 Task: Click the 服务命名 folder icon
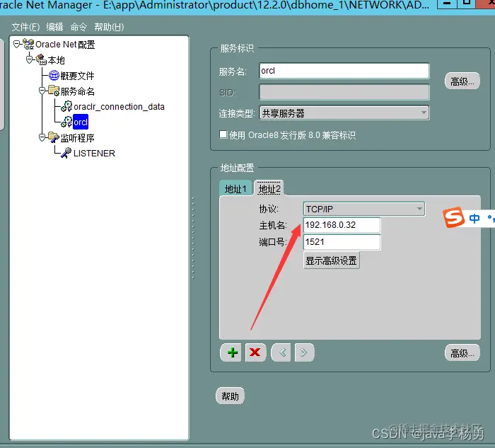pyautogui.click(x=54, y=91)
